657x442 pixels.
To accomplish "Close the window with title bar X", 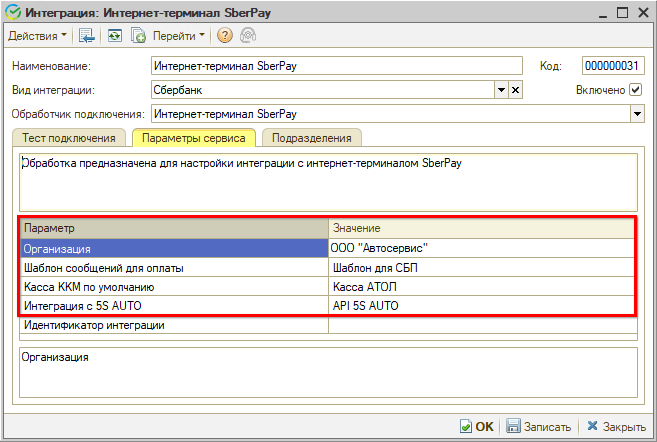I will pyautogui.click(x=644, y=13).
